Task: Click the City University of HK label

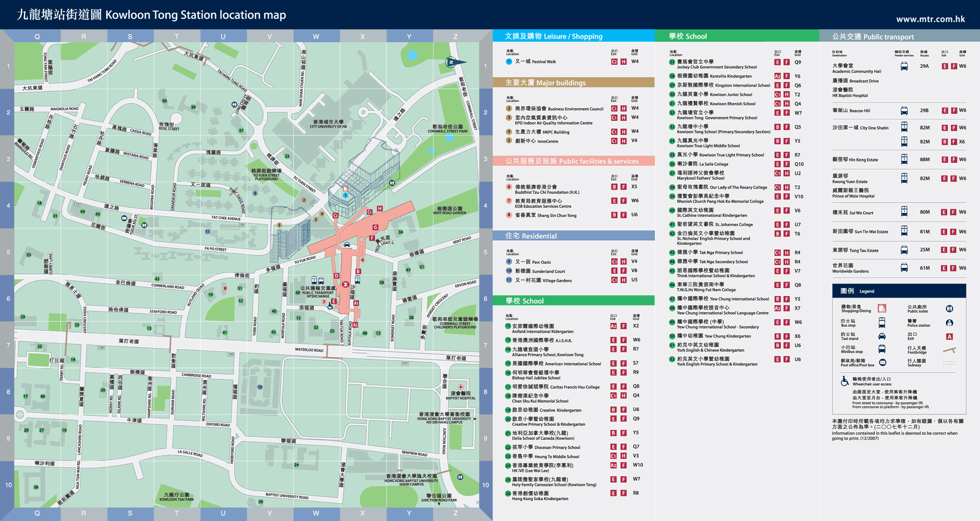Action: click(328, 124)
